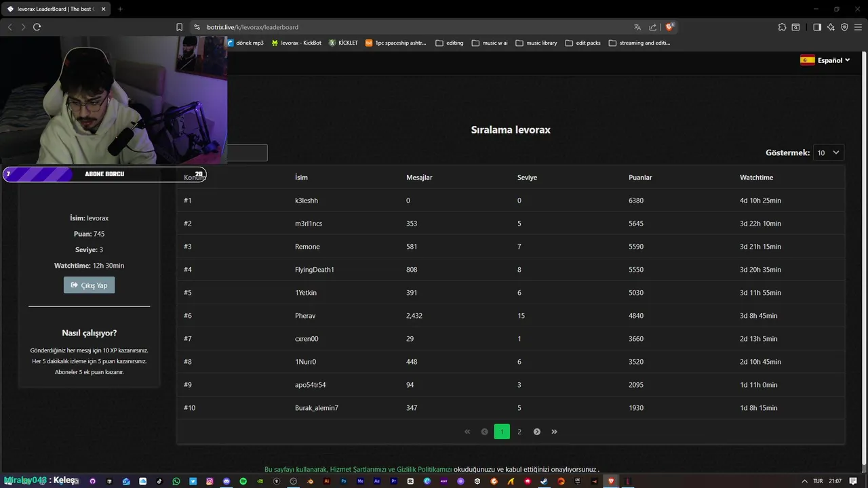Jump to the first leaderboard page
Viewport: 868px width, 488px height.
point(467,432)
